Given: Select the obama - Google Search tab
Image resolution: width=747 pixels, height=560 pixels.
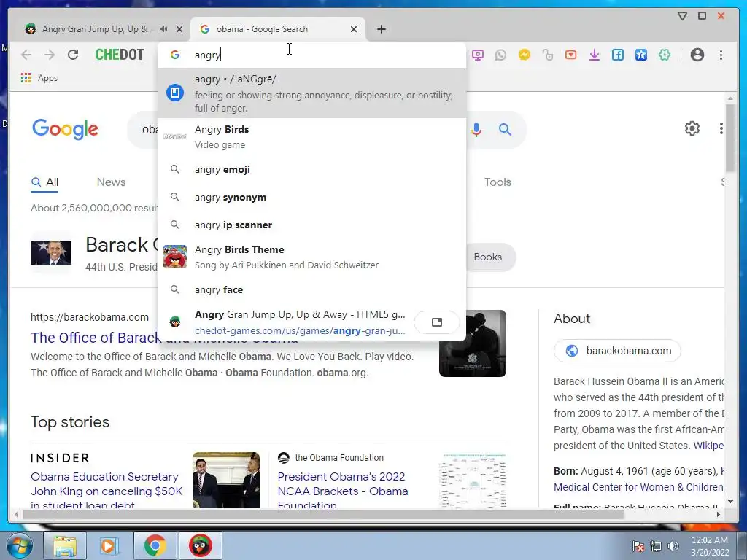Looking at the screenshot, I should click(278, 29).
